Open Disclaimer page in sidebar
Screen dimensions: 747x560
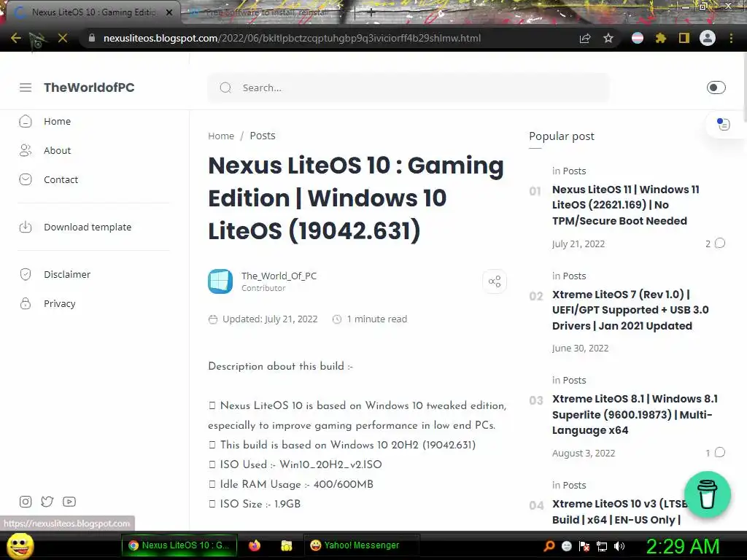(x=67, y=274)
